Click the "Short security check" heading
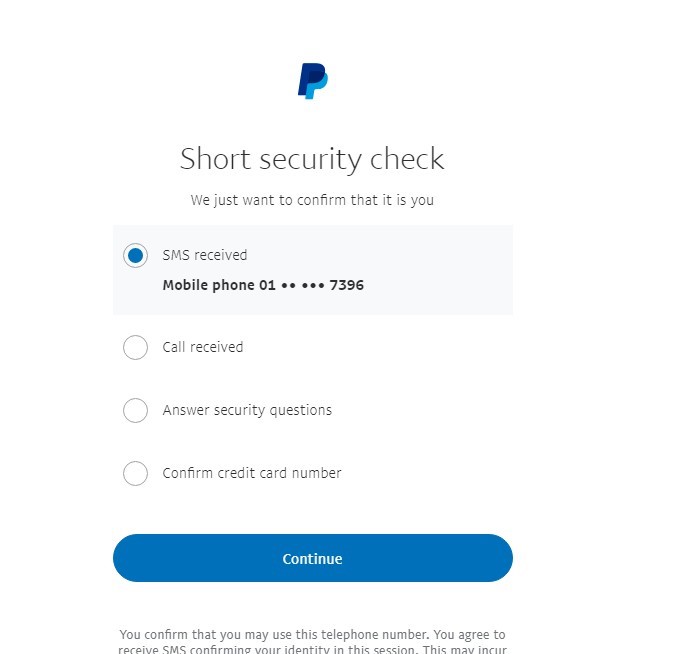The height and width of the screenshot is (654, 687). pyautogui.click(x=312, y=159)
